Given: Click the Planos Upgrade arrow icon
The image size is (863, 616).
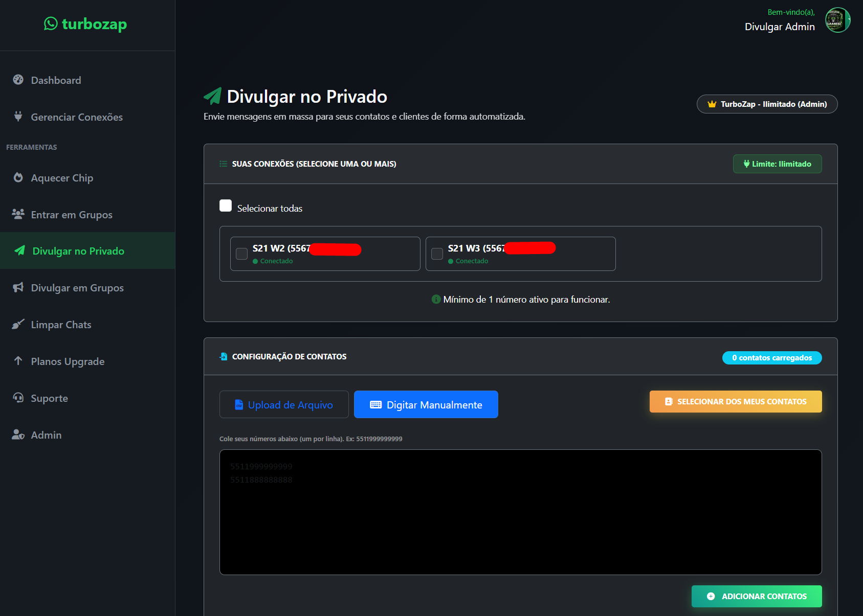Looking at the screenshot, I should click(x=18, y=361).
